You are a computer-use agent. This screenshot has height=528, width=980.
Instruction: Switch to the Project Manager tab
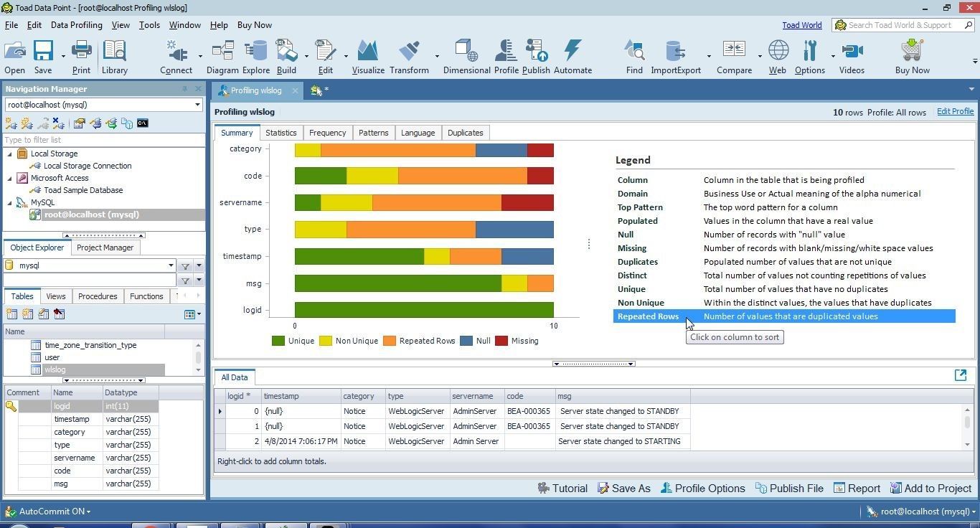(105, 247)
